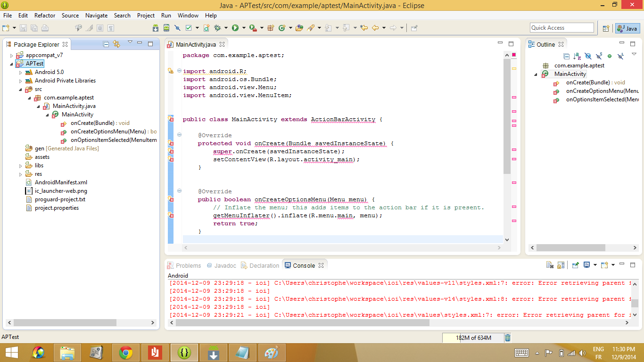The height and width of the screenshot is (362, 644).
Task: Run the garbage collector trash icon
Action: 508,337
